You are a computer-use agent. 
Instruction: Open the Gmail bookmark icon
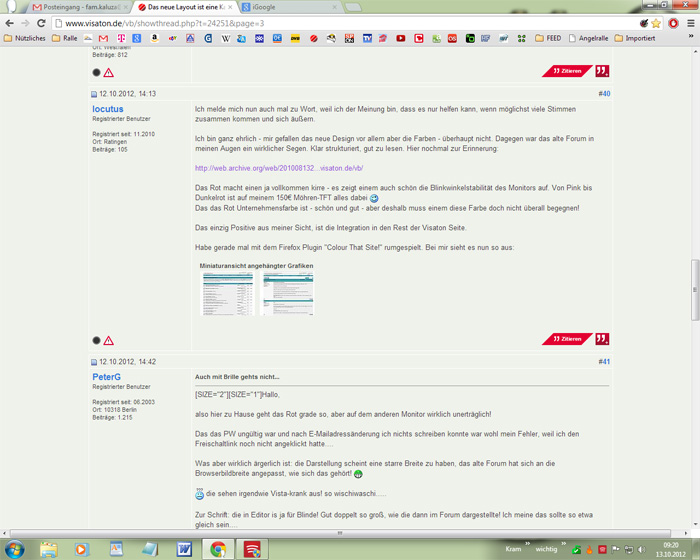[103, 38]
